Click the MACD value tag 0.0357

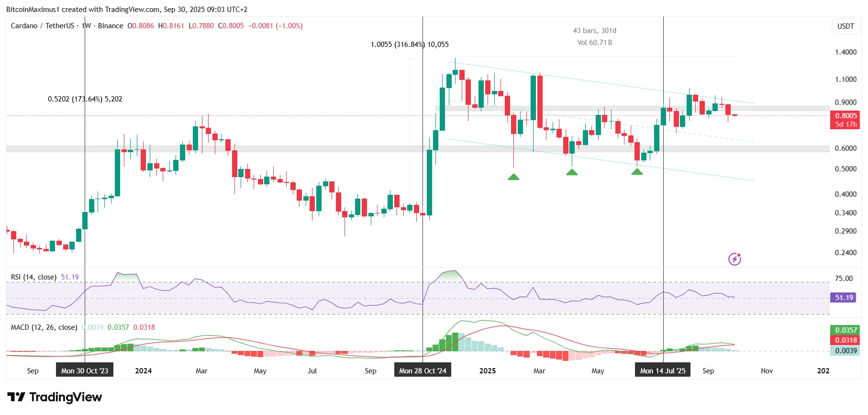coord(846,330)
